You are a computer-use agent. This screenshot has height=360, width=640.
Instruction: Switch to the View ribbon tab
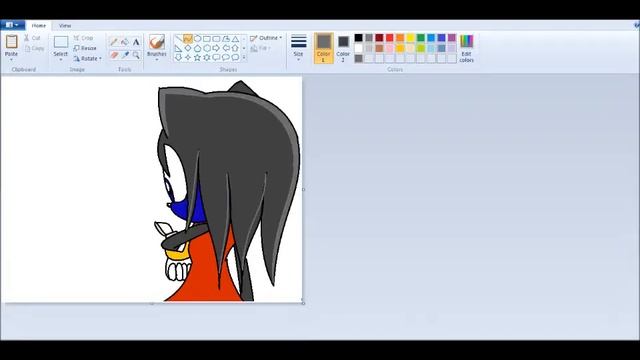pos(65,25)
